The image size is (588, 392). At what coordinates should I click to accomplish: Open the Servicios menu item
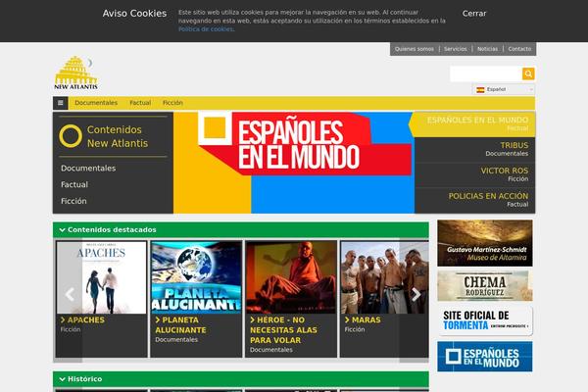click(456, 49)
